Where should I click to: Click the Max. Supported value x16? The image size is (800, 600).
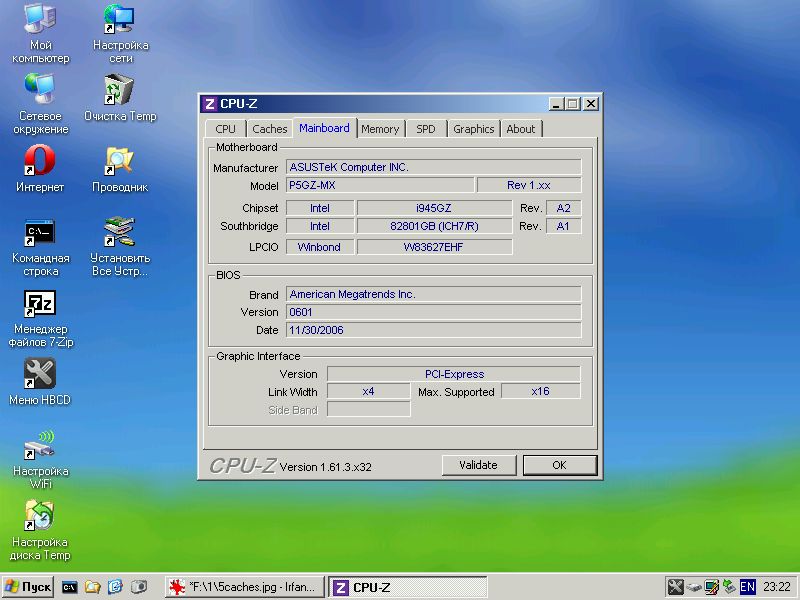[x=541, y=391]
